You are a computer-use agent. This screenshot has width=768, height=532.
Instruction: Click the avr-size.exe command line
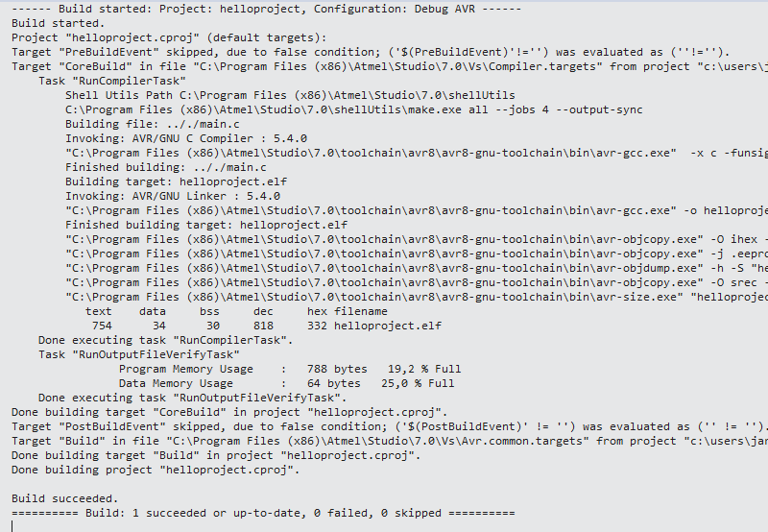pyautogui.click(x=417, y=297)
